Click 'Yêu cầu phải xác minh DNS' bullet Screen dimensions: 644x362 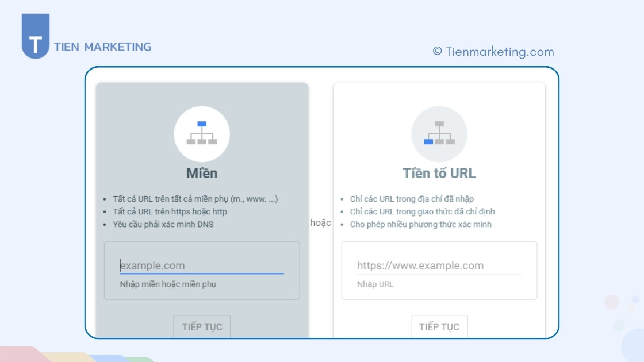[163, 224]
